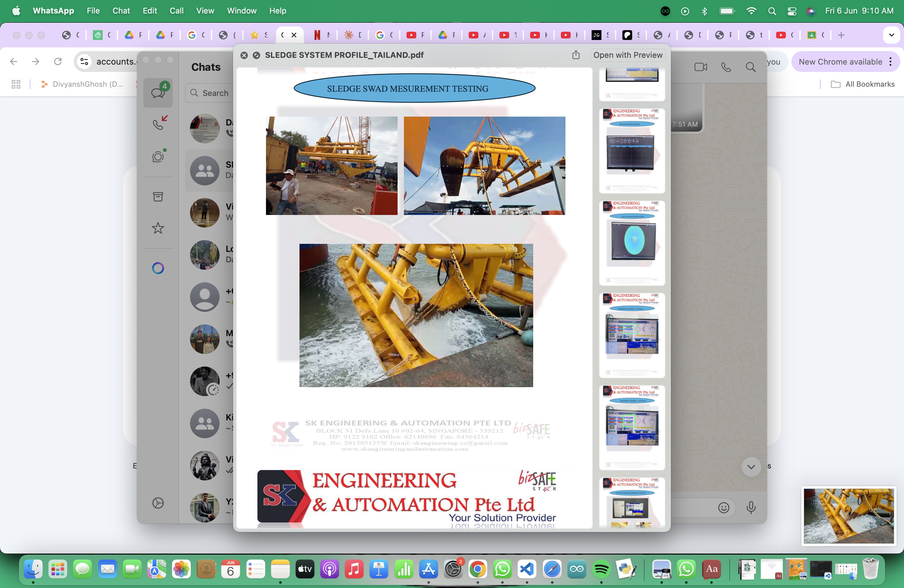Viewport: 904px width, 588px height.
Task: Start a video call in chat header
Action: coord(700,67)
